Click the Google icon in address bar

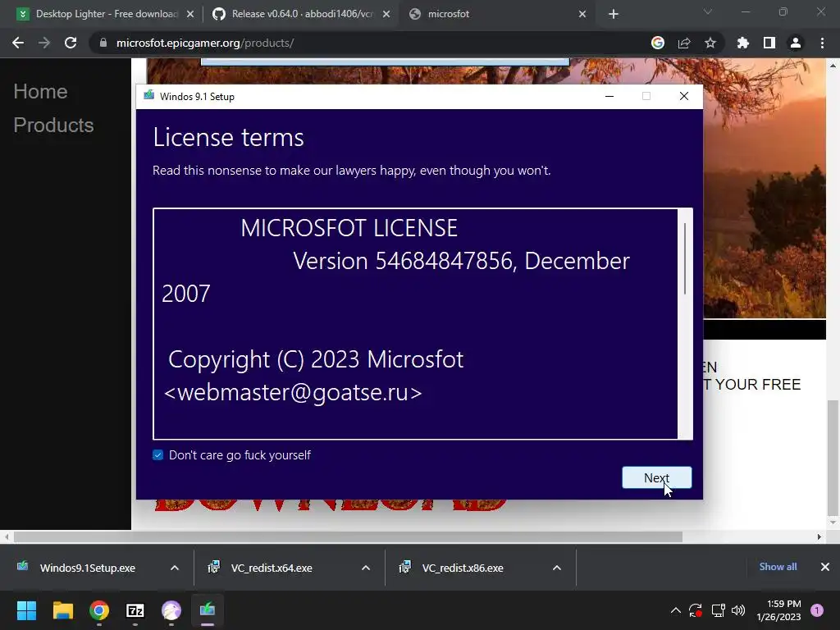[657, 43]
